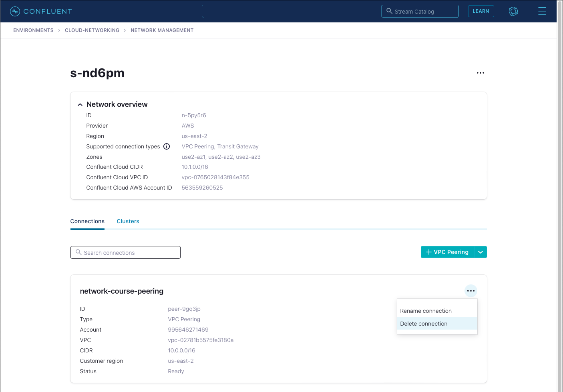Select the value VPC Peering, Transit Gateway
Screen dimensions: 563x392
tap(220, 146)
